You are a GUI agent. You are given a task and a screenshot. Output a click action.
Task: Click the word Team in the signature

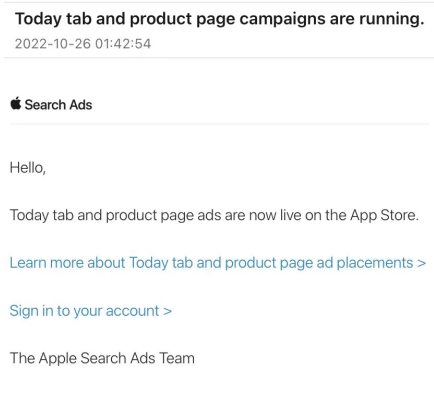177,358
